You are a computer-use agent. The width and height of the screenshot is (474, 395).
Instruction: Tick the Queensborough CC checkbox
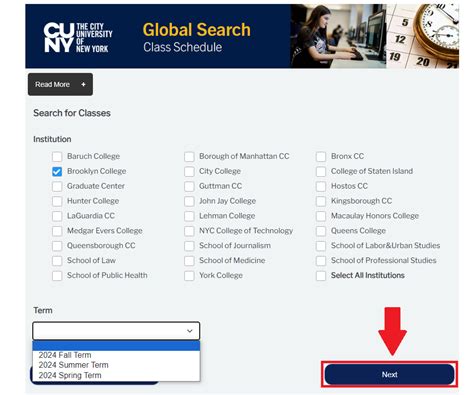point(57,246)
